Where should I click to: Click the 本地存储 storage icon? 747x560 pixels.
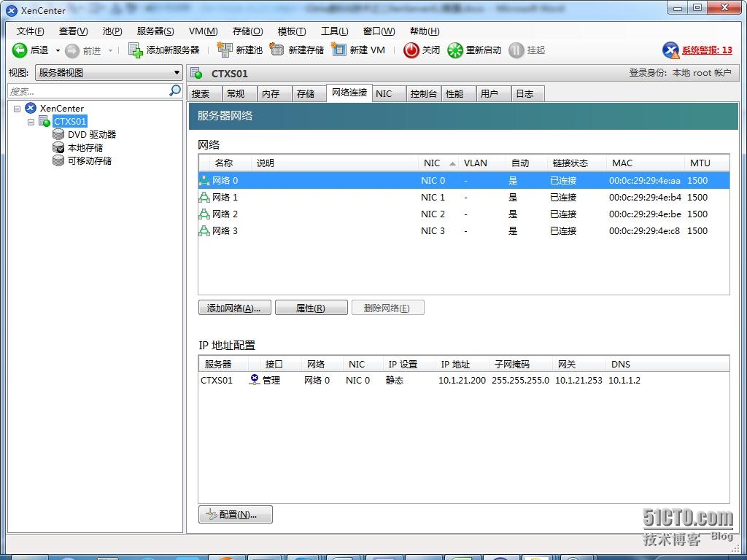(58, 147)
